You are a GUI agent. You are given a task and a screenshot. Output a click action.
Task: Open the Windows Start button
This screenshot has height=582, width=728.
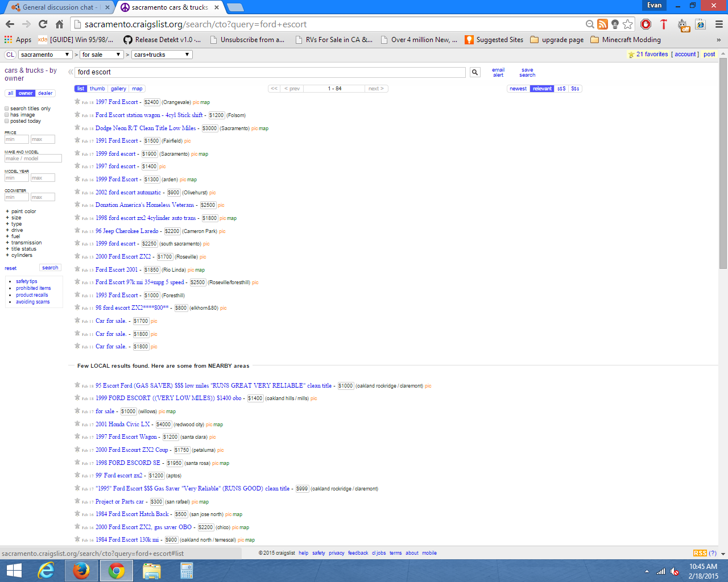14,571
